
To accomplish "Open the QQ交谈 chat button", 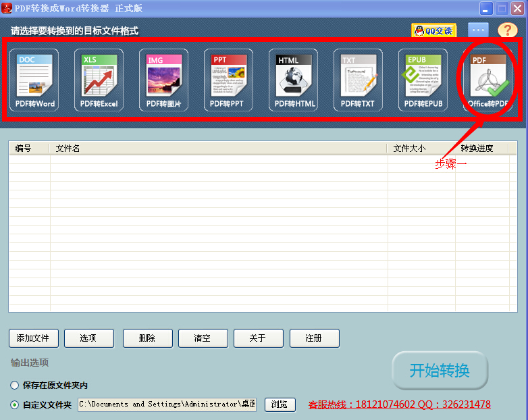I will coord(434,30).
